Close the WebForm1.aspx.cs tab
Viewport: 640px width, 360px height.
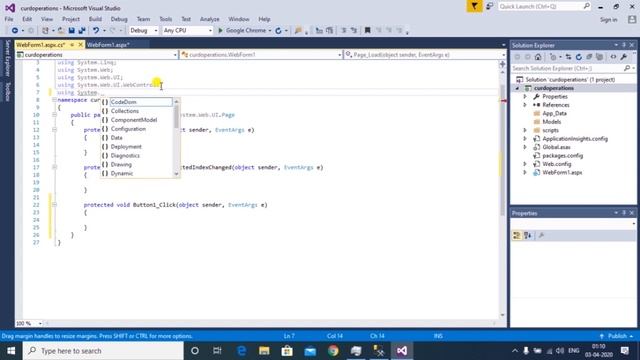(x=80, y=45)
